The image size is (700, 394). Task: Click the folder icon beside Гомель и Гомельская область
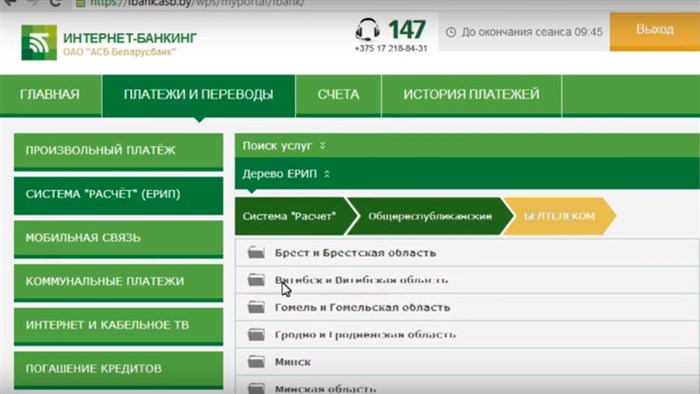[256, 307]
